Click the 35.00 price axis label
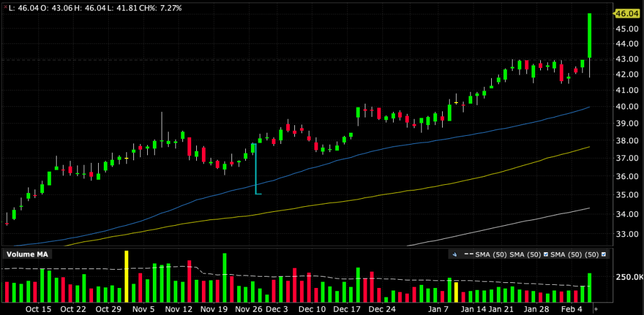The height and width of the screenshot is (315, 644). (626, 195)
